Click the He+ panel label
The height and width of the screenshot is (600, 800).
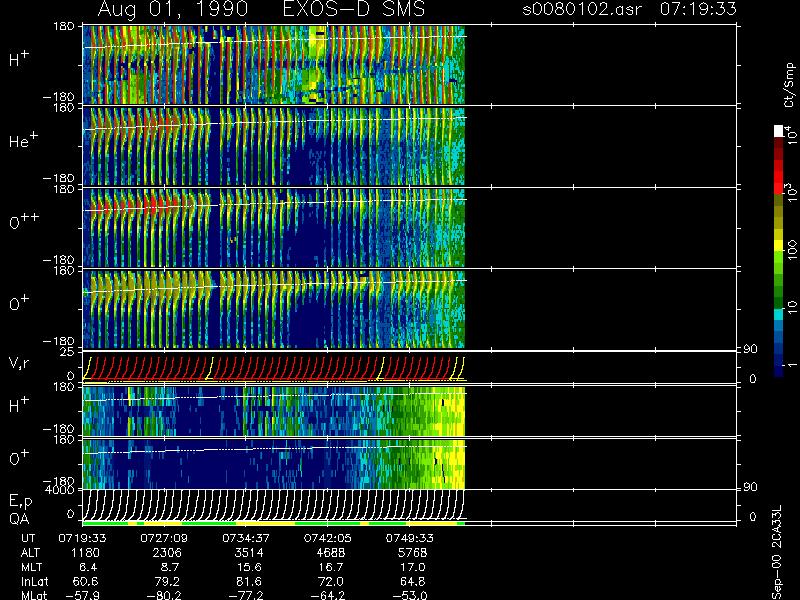[x=23, y=141]
